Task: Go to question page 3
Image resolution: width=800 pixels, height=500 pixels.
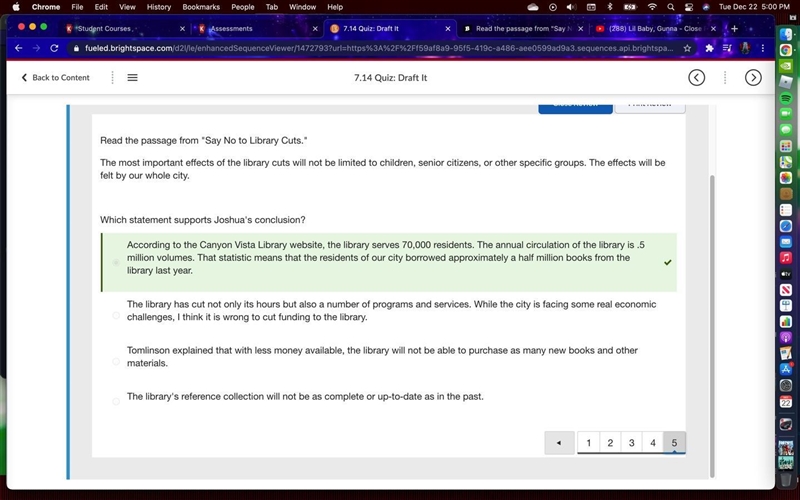Action: tap(631, 443)
